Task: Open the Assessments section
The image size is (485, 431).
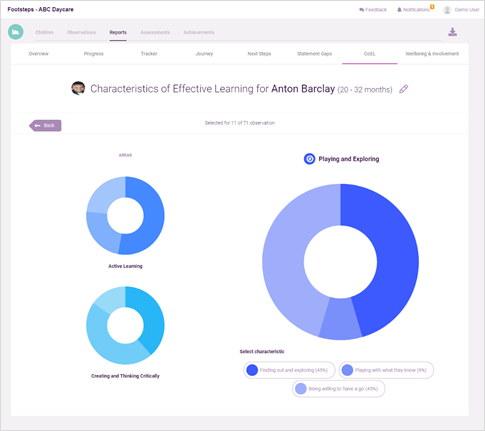Action: point(155,32)
